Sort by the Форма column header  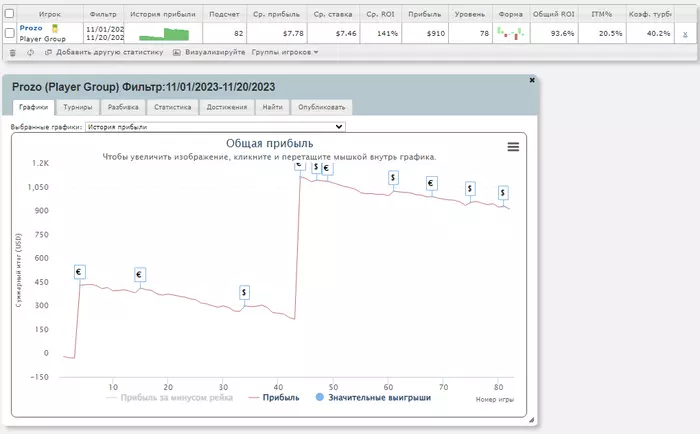pyautogui.click(x=511, y=14)
